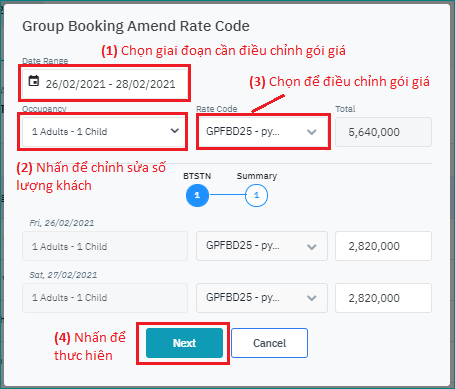Viewport: 455px width, 389px height.
Task: Edit the 2,820,000 amount for Sat, 27/02/2021
Action: pos(383,298)
